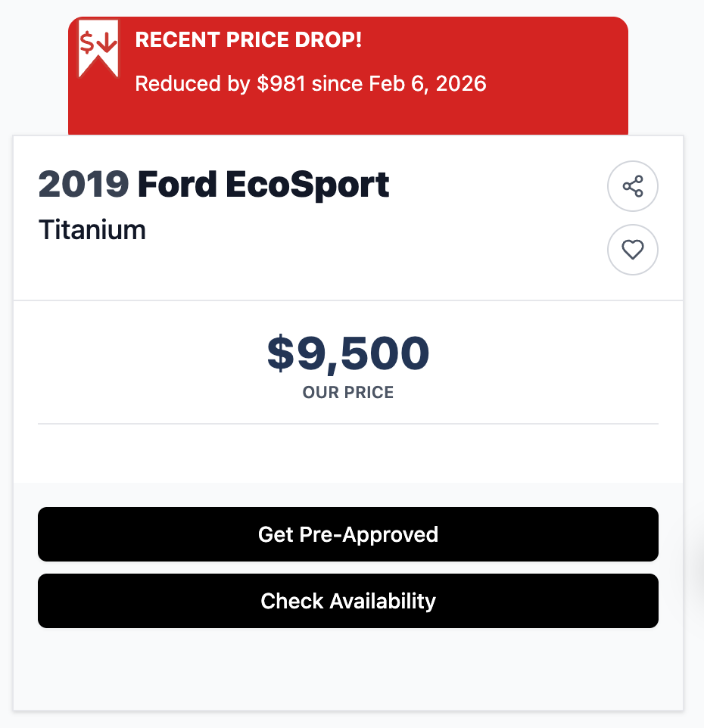Click Get Pre-Approved
Image resolution: width=704 pixels, height=728 pixels.
coord(348,534)
